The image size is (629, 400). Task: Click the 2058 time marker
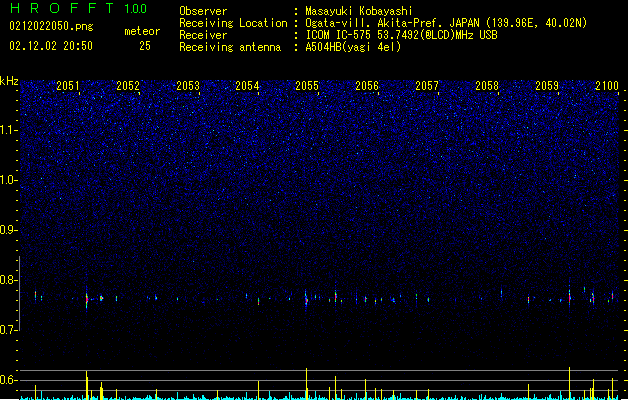pos(487,85)
